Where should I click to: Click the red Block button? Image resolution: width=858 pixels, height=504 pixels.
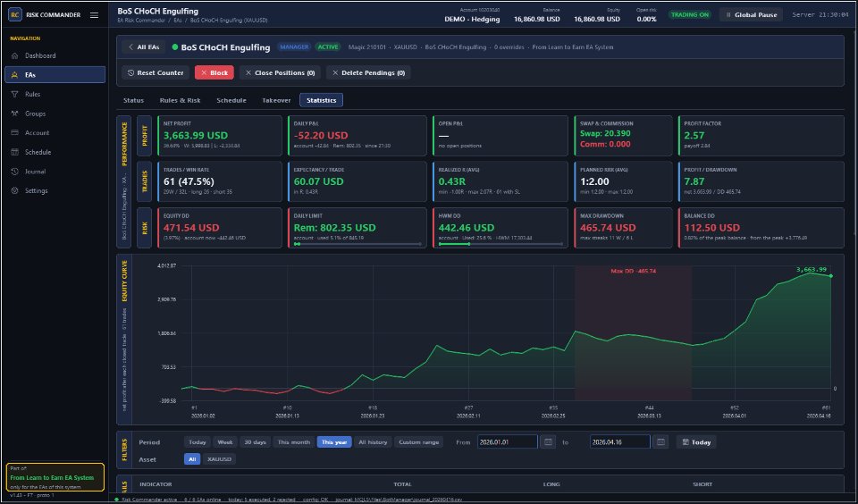[214, 72]
